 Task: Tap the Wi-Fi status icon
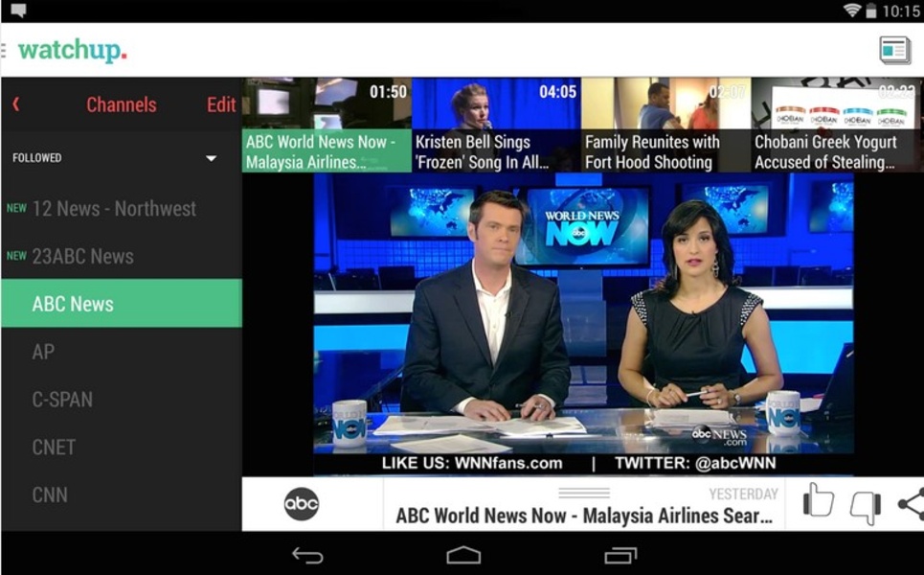coord(851,10)
